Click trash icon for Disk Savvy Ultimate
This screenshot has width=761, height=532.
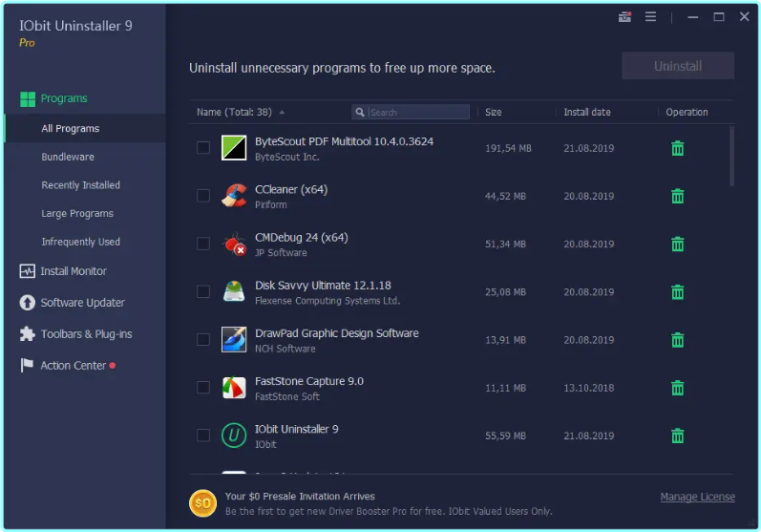[678, 291]
